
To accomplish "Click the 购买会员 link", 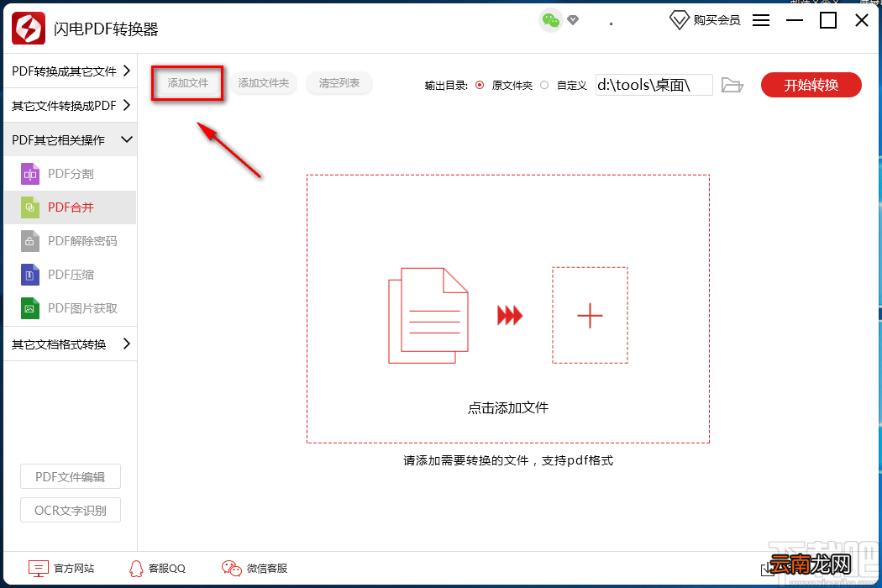I will [717, 20].
